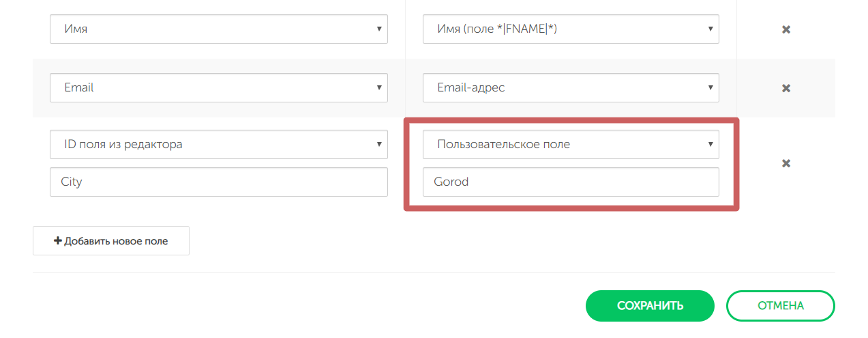
Task: Click the plus icon on Добавить новое поле
Action: click(58, 241)
